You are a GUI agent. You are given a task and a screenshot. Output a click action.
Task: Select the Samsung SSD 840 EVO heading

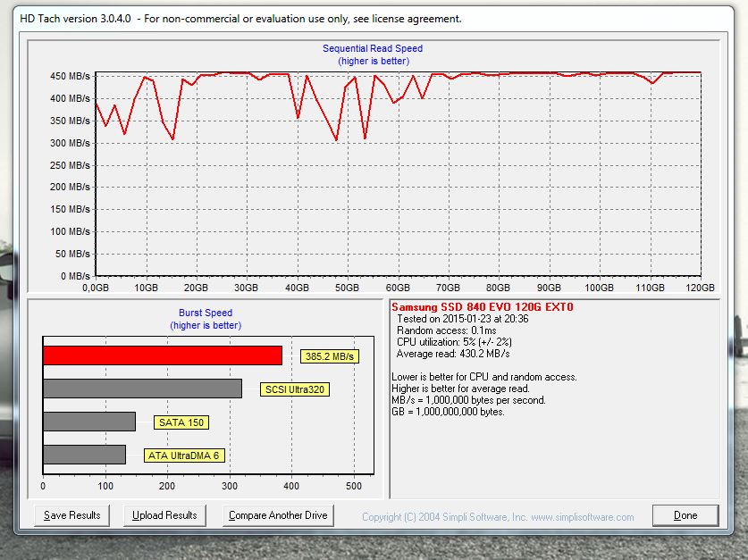(x=483, y=307)
